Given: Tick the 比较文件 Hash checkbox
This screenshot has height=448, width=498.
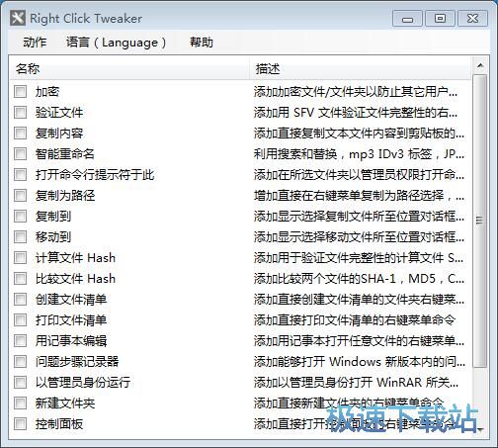Looking at the screenshot, I should click(20, 279).
